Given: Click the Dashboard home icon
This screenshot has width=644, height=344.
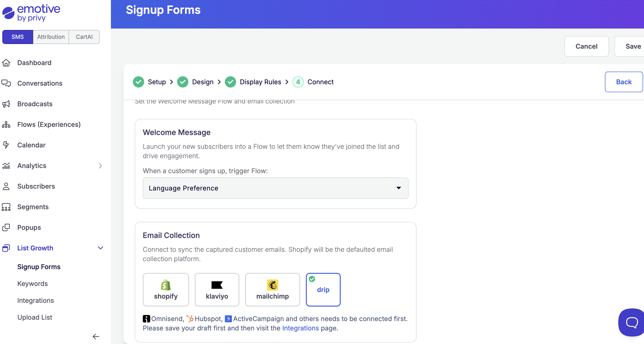Looking at the screenshot, I should tap(6, 63).
